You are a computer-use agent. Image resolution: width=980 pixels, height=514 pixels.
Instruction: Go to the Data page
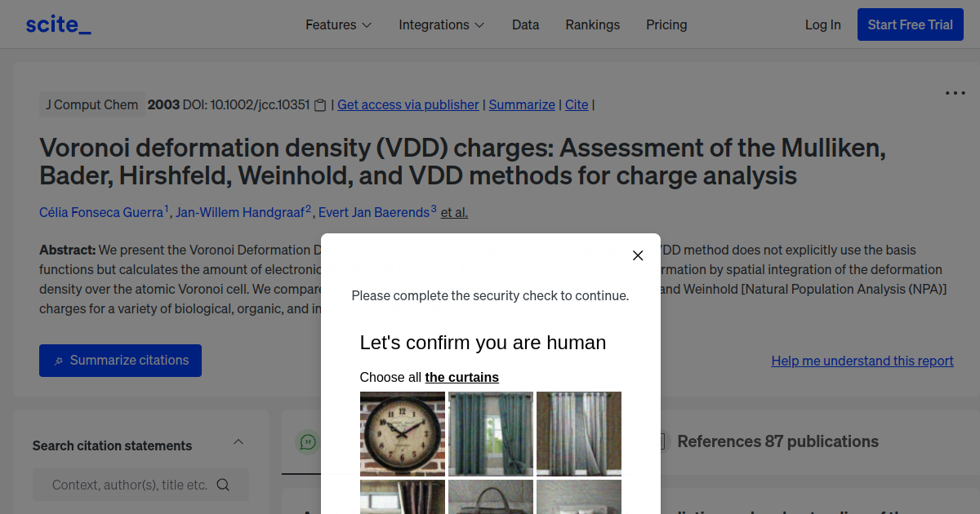(525, 24)
